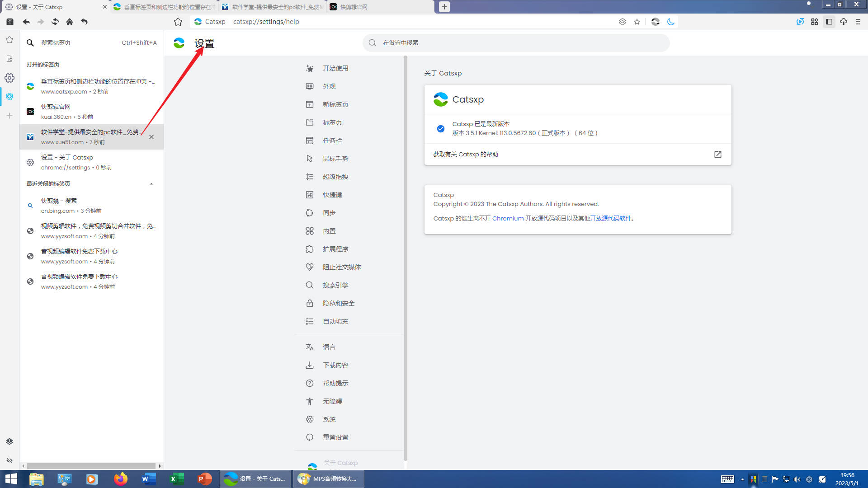868x488 pixels.
Task: Toggle night mode moon icon
Action: click(671, 22)
